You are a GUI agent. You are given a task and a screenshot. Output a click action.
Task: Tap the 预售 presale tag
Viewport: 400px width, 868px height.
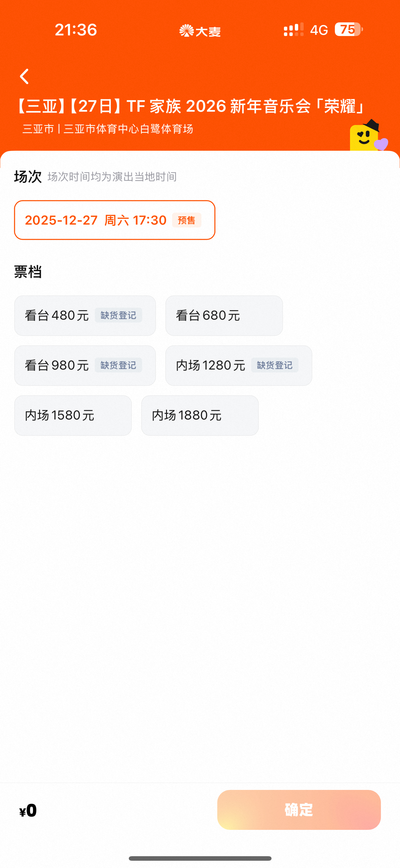coord(186,220)
